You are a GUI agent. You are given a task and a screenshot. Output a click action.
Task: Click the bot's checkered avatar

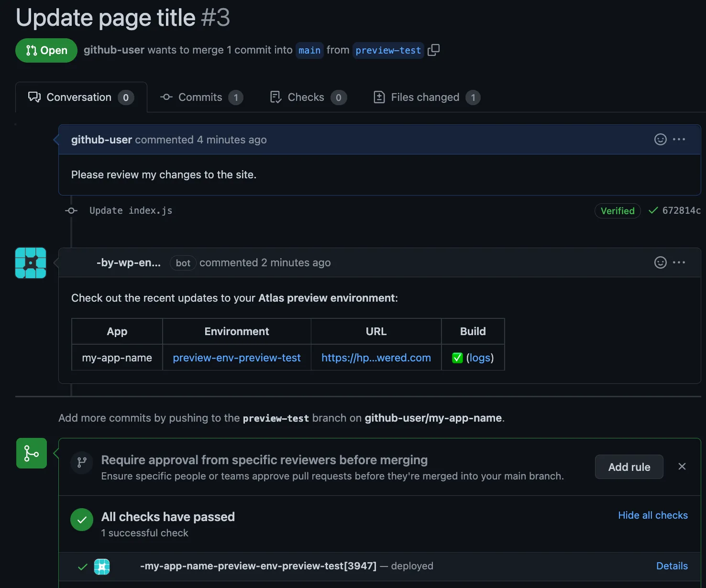tap(31, 262)
